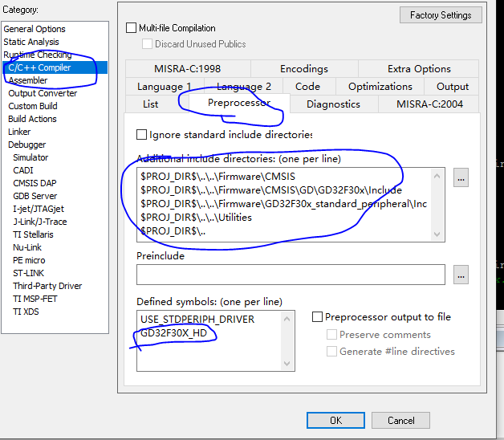Select Custom Build category
This screenshot has height=440, width=504.
pos(33,106)
